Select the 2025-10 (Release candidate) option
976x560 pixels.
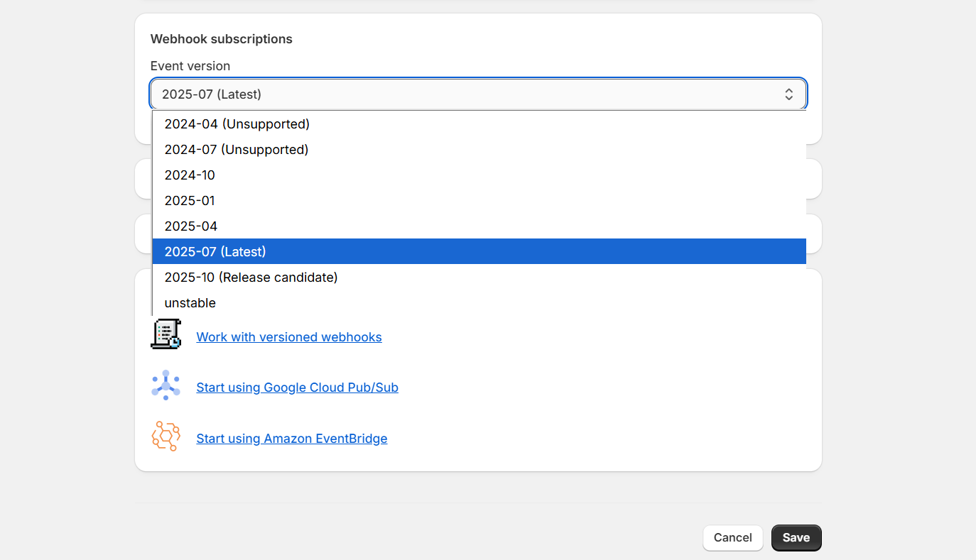tap(251, 278)
